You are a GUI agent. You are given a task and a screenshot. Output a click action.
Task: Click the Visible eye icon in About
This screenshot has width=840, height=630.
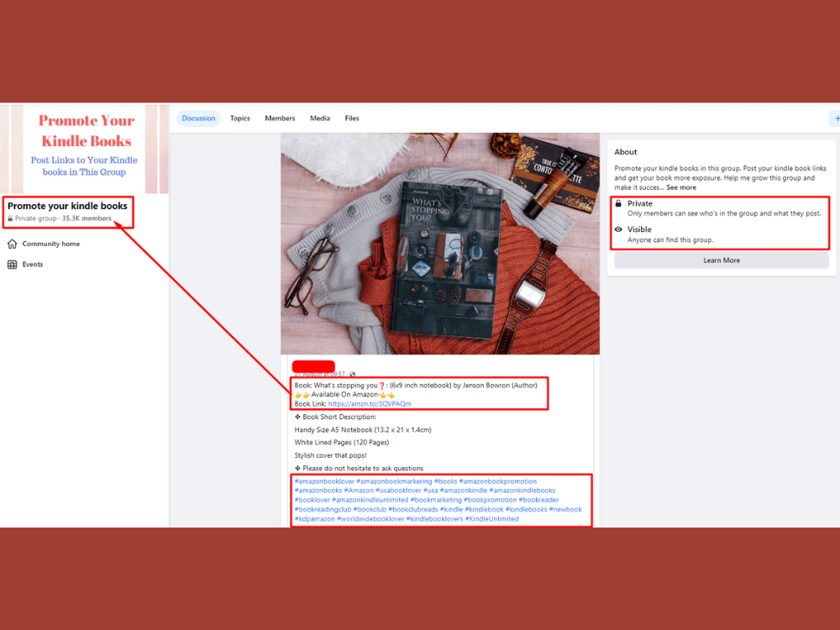(x=618, y=229)
